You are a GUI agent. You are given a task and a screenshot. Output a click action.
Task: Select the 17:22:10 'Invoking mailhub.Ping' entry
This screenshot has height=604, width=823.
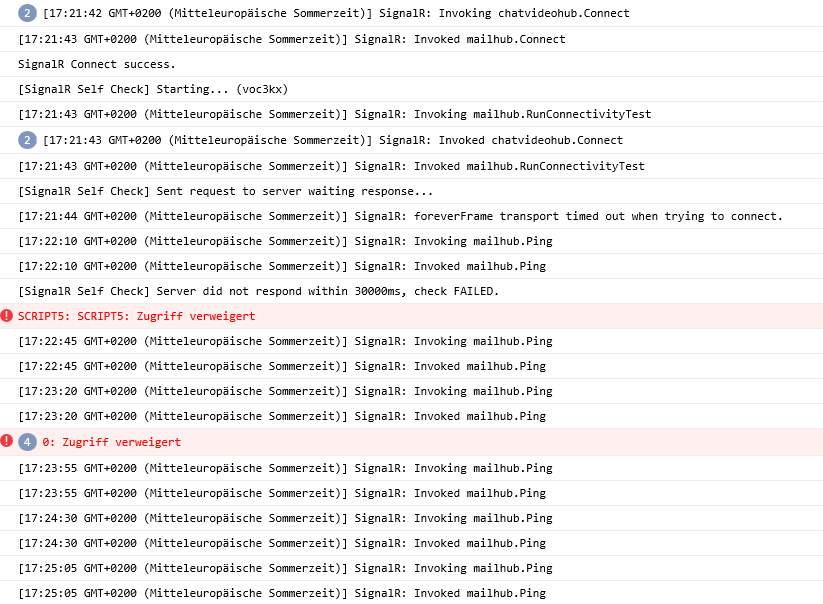tap(285, 241)
